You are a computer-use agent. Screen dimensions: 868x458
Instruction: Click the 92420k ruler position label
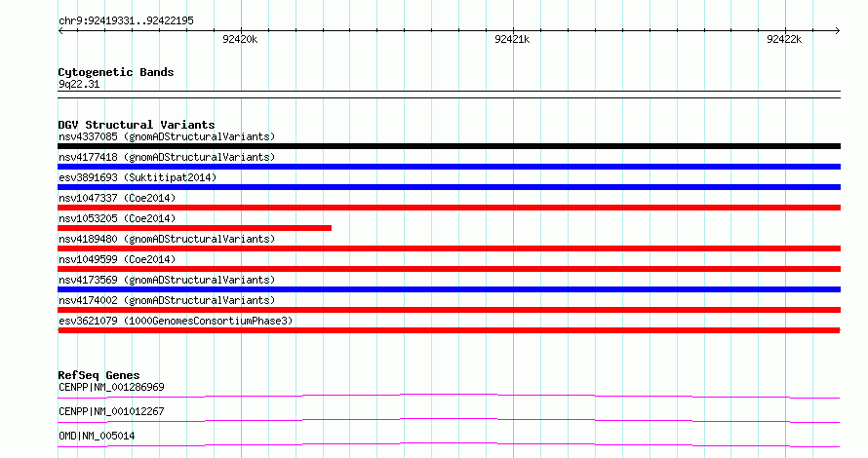240,39
